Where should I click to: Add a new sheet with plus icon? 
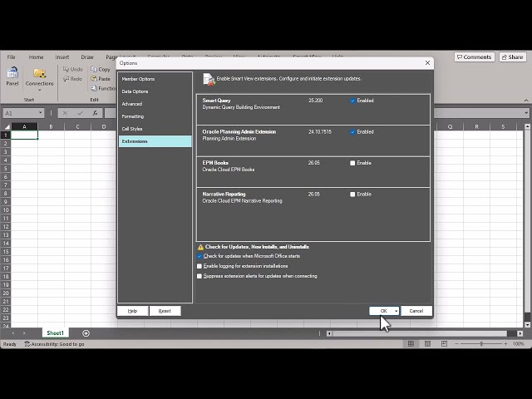tap(86, 333)
